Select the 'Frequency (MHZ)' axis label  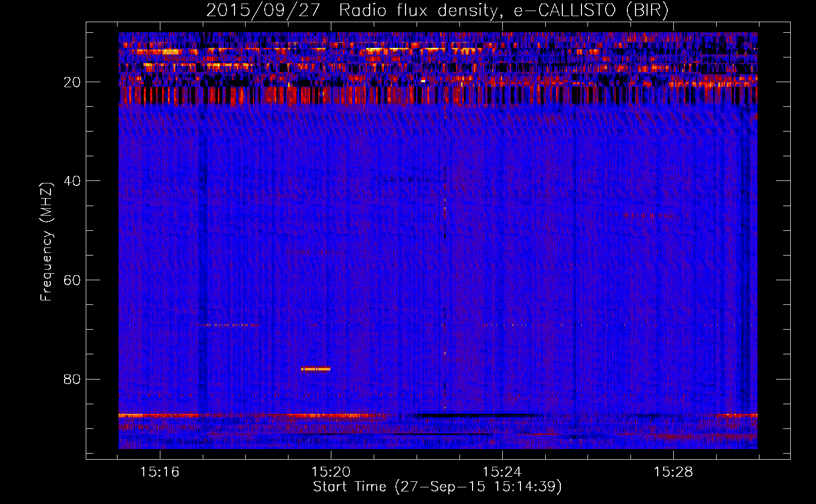[46, 242]
